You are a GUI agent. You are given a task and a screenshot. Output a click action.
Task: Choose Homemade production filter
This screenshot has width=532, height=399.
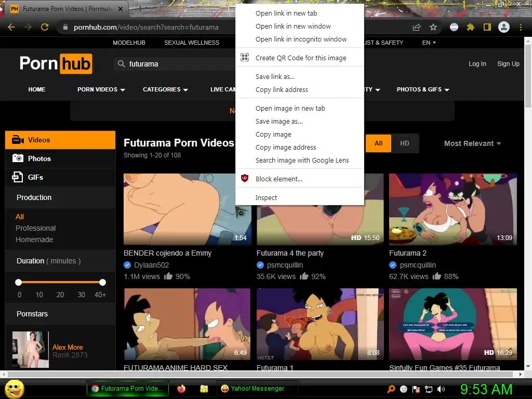click(x=34, y=240)
